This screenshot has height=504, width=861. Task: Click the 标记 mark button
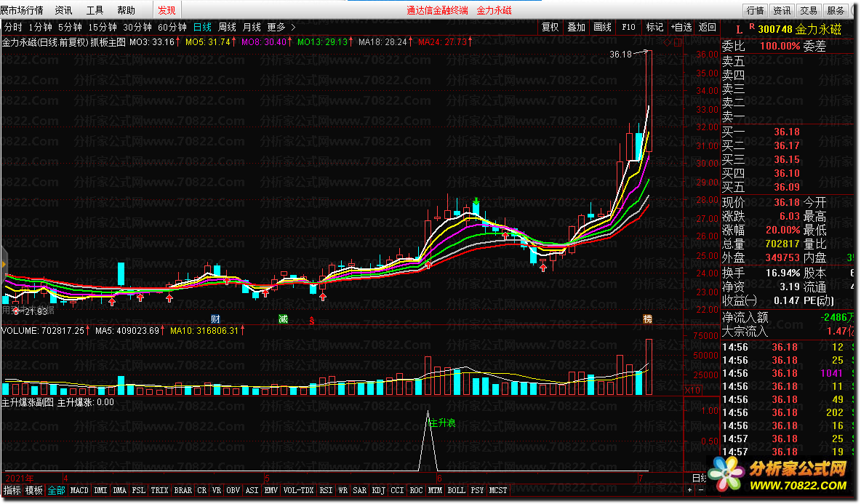point(654,27)
